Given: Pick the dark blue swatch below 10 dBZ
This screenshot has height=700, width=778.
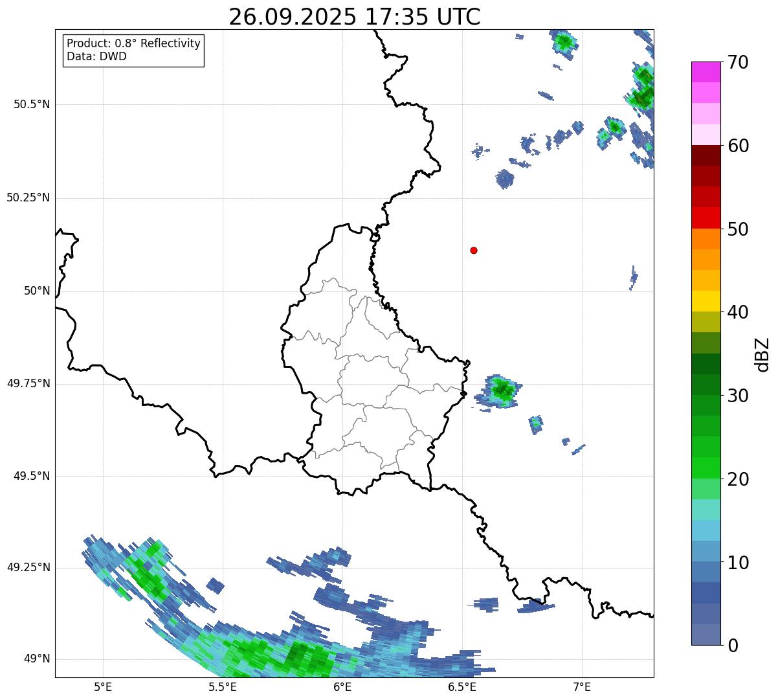Looking at the screenshot, I should pos(706,593).
